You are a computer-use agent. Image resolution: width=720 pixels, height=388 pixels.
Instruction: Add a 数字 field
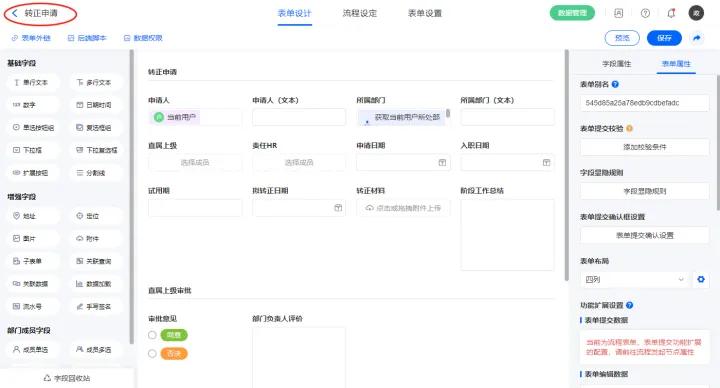[x=33, y=105]
